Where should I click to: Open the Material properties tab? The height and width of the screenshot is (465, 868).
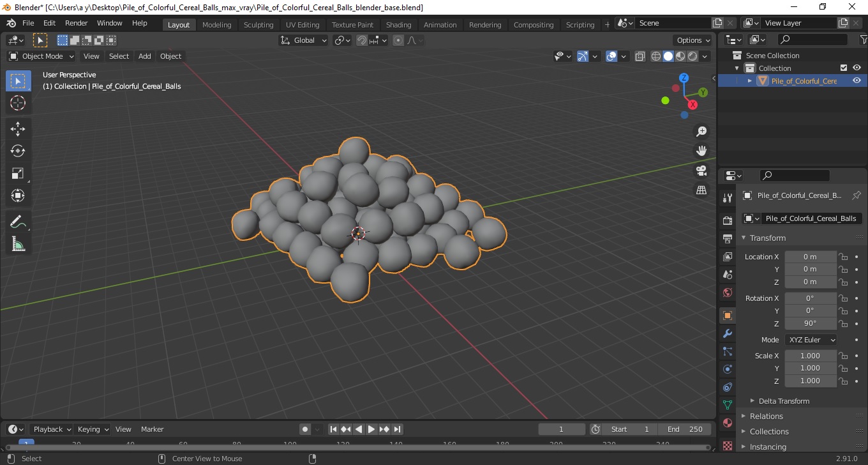[727, 423]
